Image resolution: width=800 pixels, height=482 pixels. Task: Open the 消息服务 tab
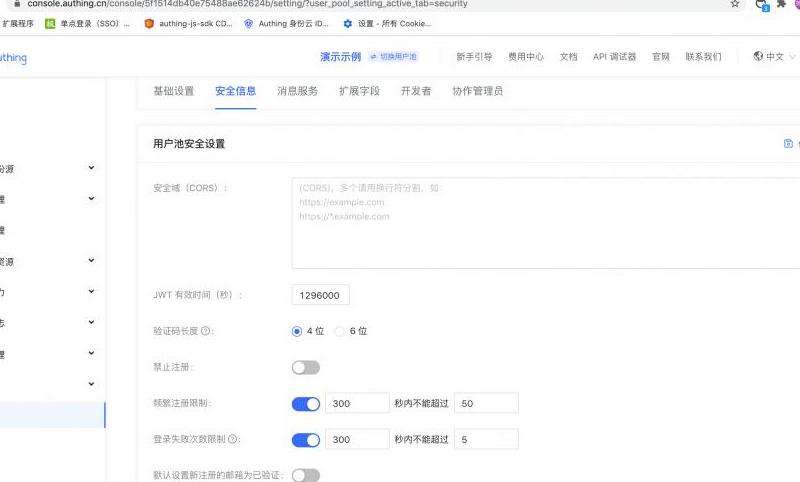[x=297, y=91]
